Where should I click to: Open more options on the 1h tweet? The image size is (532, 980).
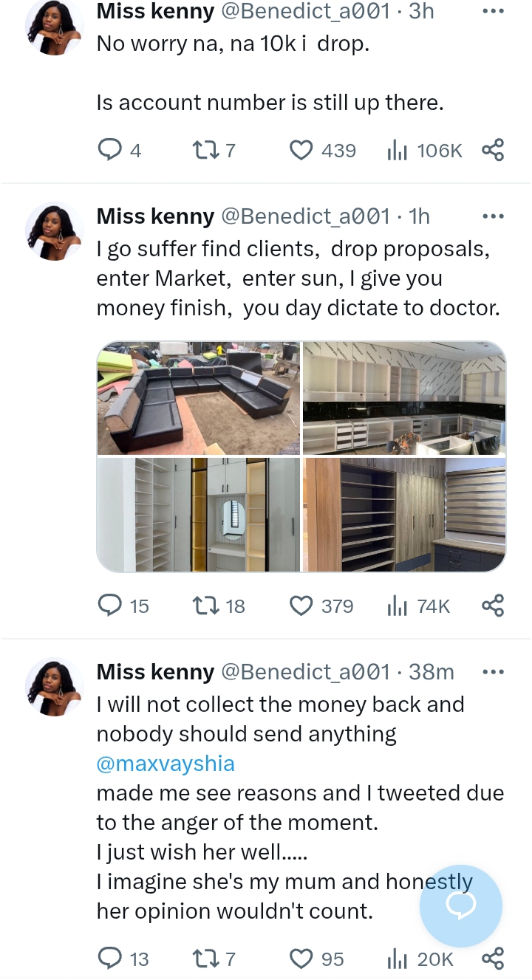pos(492,216)
